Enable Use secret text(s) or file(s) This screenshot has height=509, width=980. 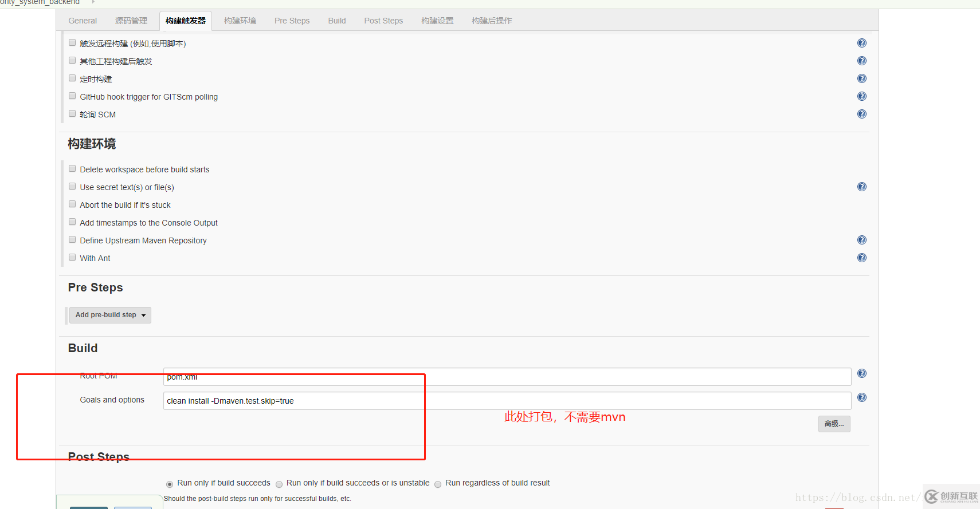[72, 186]
